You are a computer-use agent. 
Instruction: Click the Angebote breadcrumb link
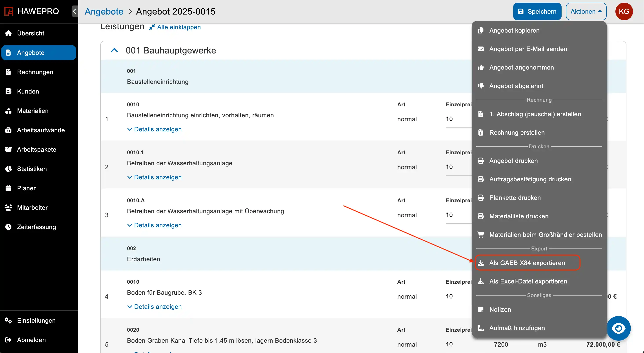pyautogui.click(x=104, y=11)
